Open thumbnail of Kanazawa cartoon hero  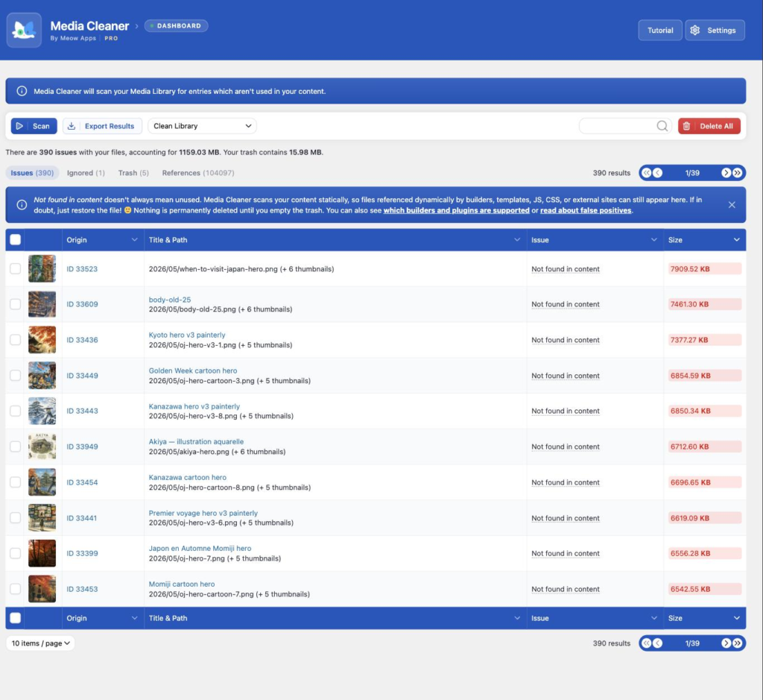coord(42,482)
